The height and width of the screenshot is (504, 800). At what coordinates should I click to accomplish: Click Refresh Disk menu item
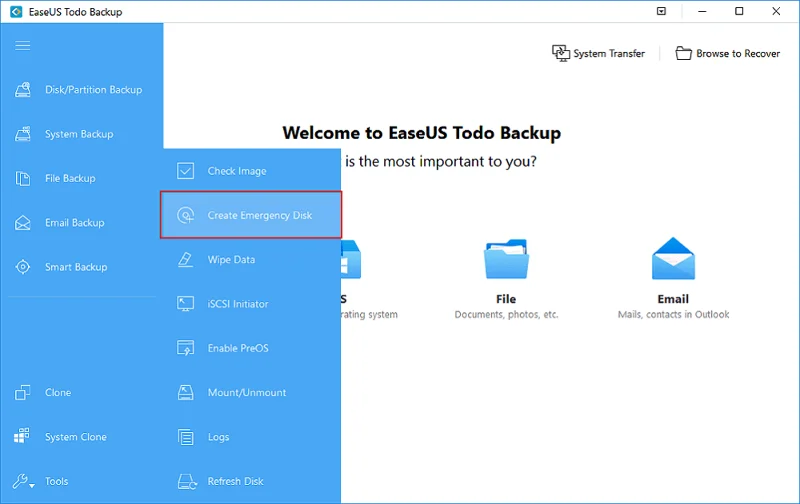(x=236, y=481)
